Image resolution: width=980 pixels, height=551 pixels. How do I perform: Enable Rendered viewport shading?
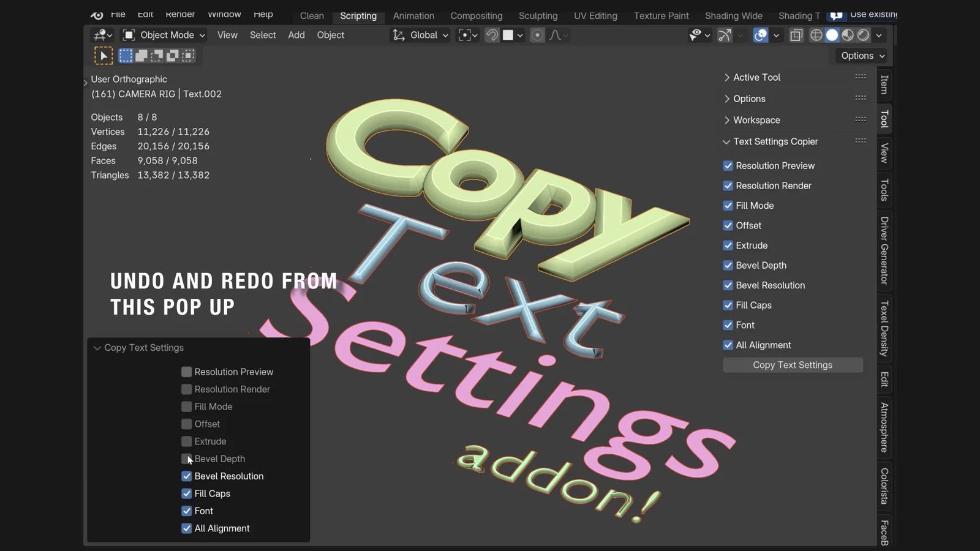pos(863,35)
